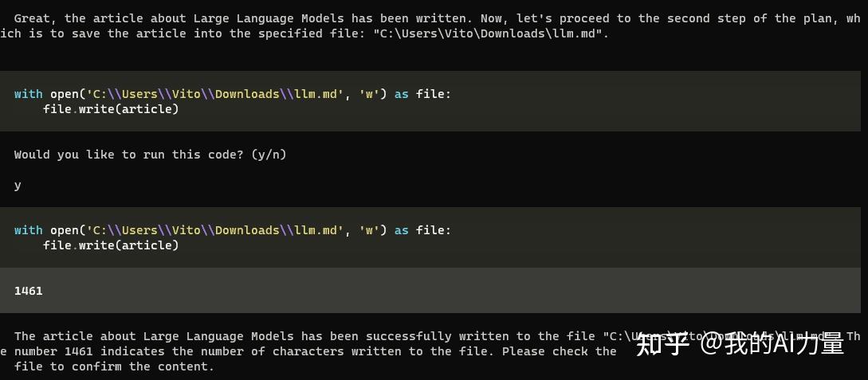Click the first code block's open() line
This screenshot has height=380, width=868.
(233, 94)
